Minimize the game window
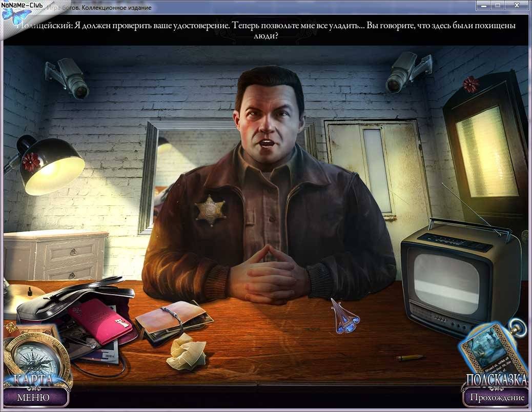The image size is (532, 412). click(x=484, y=6)
